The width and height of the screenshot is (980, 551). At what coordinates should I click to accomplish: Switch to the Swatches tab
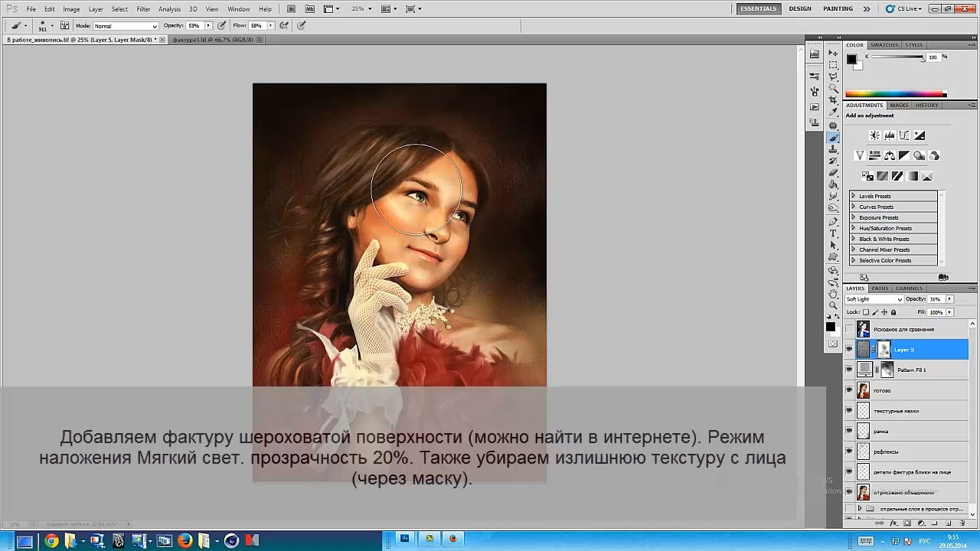[x=884, y=45]
